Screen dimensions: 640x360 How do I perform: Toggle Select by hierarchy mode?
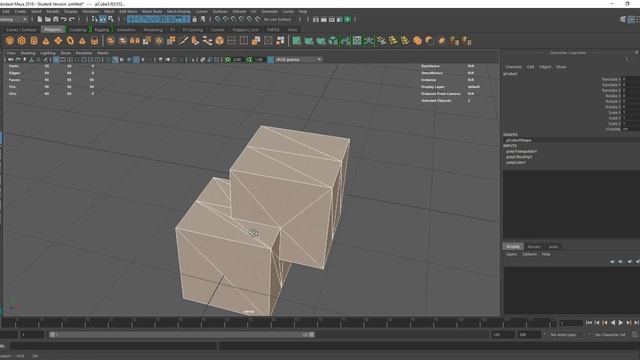pyautogui.click(x=95, y=19)
